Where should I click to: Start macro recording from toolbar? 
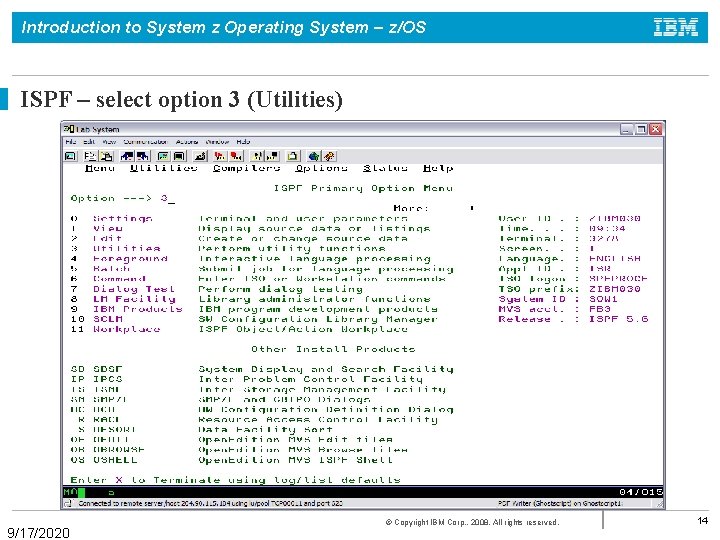(219, 156)
